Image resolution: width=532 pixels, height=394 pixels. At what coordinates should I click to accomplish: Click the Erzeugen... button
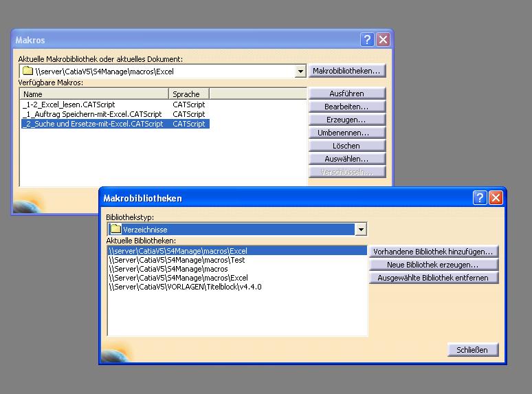346,120
